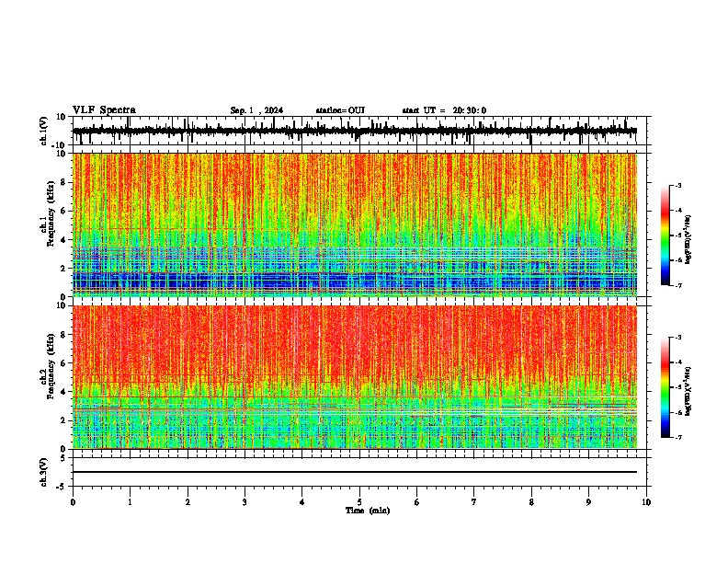Viewport: 728px width, 563px height.
Task: Click the 'ch.3(V)' axis label
Action: pyautogui.click(x=44, y=472)
